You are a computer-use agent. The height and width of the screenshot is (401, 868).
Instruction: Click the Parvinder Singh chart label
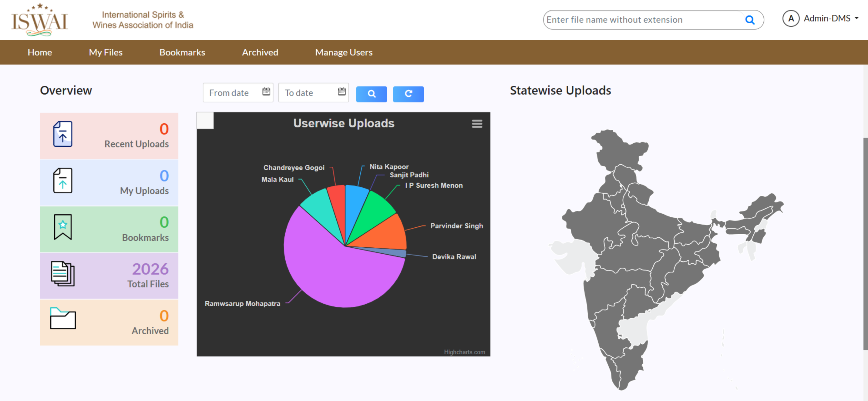click(x=456, y=226)
